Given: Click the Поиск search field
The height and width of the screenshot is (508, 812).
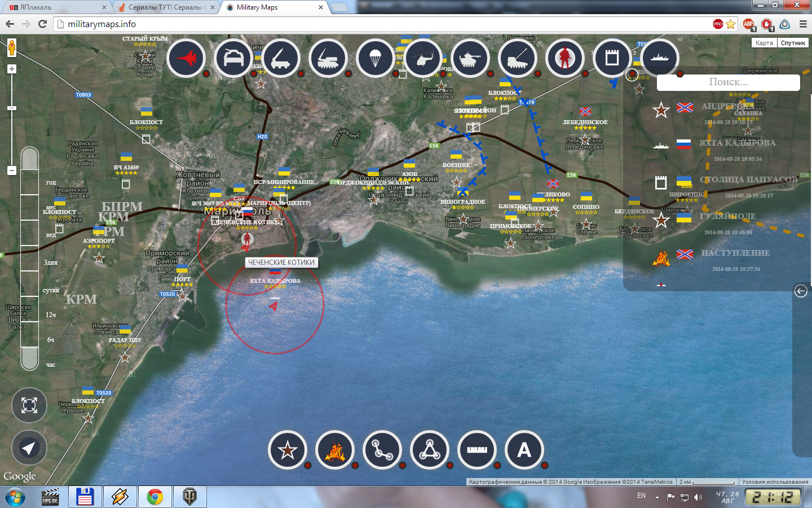Looking at the screenshot, I should click(x=729, y=82).
